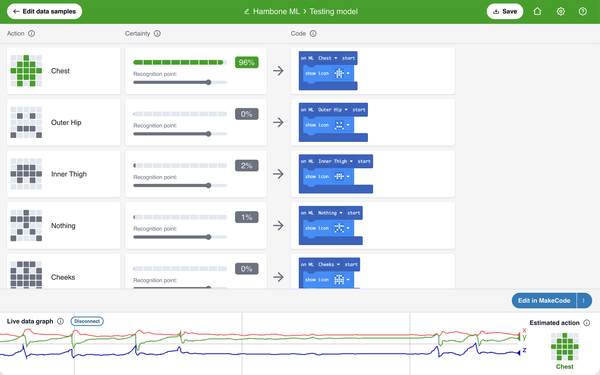600x375 pixels.
Task: Click the Certainty column info icon
Action: [x=157, y=34]
